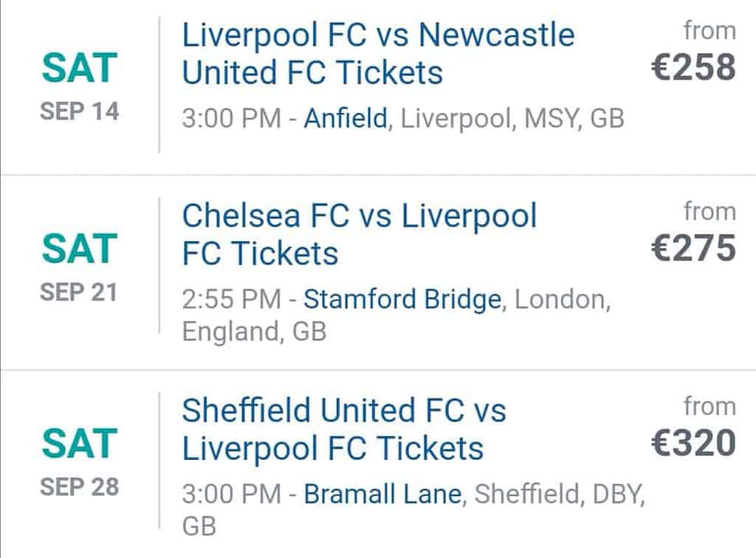Screen dimensions: 756x558
Task: Click 'Sheffield, DBY, GB' location text
Action: (x=413, y=510)
